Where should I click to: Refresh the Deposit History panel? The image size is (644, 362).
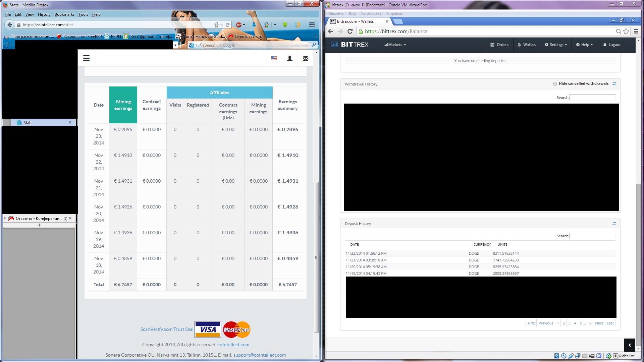pos(614,224)
